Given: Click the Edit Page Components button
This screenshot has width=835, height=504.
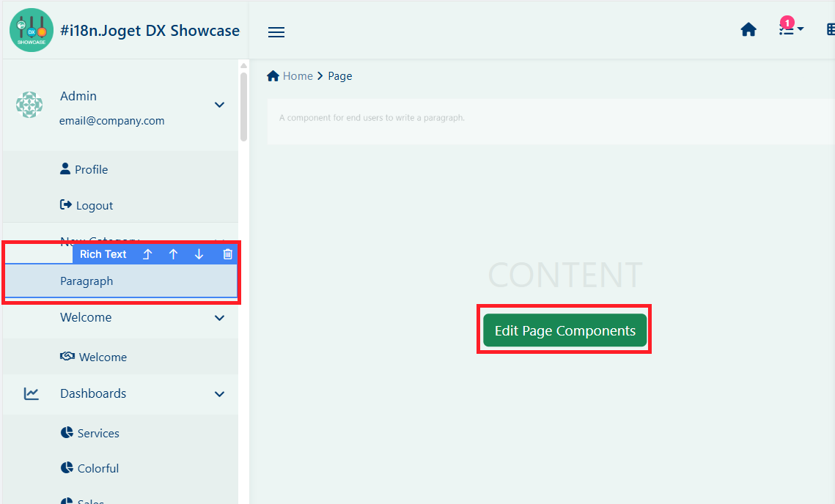Looking at the screenshot, I should [564, 330].
